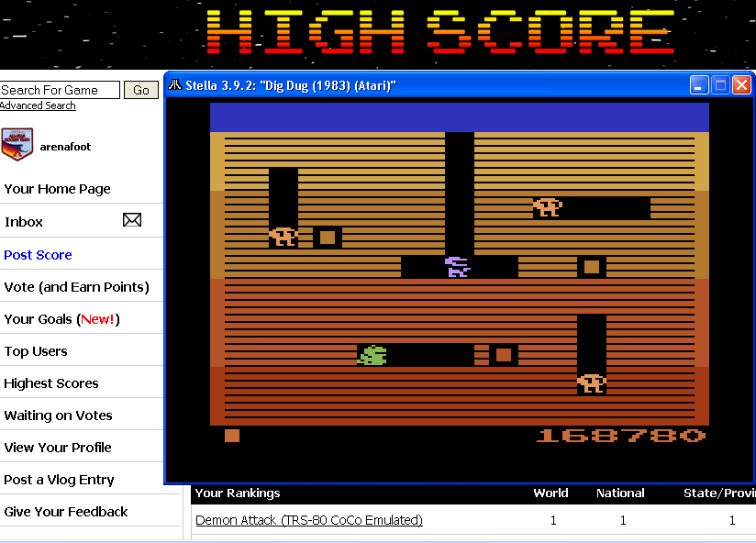Image resolution: width=756 pixels, height=543 pixels.
Task: Click the remaining life indicator square
Action: (x=232, y=436)
